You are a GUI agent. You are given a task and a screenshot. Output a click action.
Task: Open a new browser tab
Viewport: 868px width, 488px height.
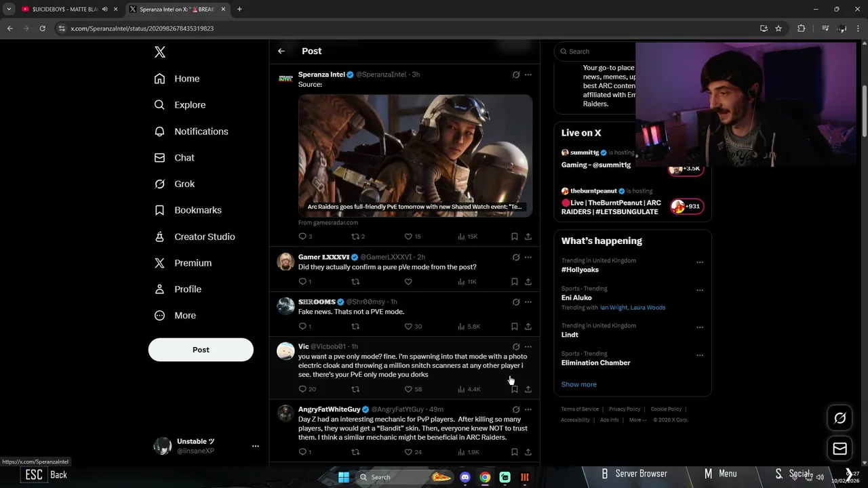[x=239, y=9]
